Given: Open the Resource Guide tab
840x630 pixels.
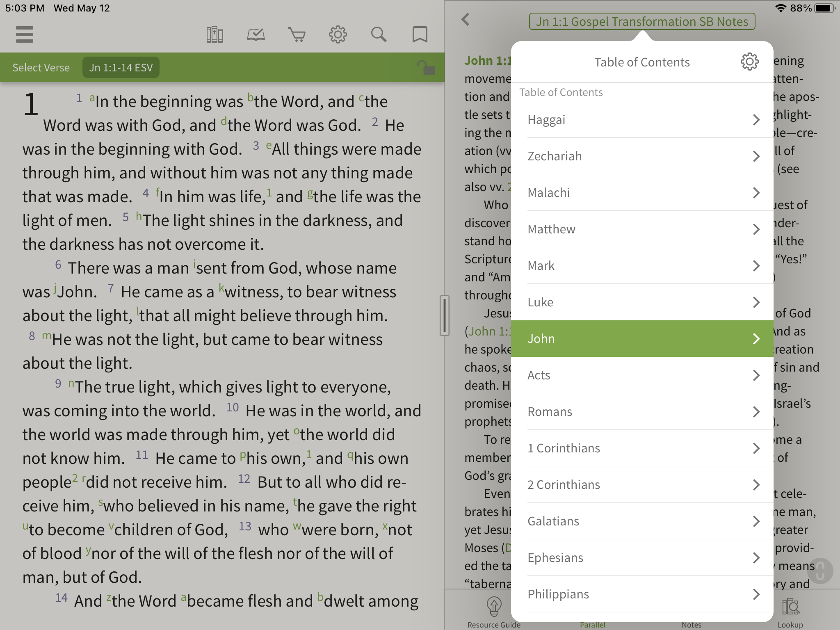Looking at the screenshot, I should [x=494, y=612].
